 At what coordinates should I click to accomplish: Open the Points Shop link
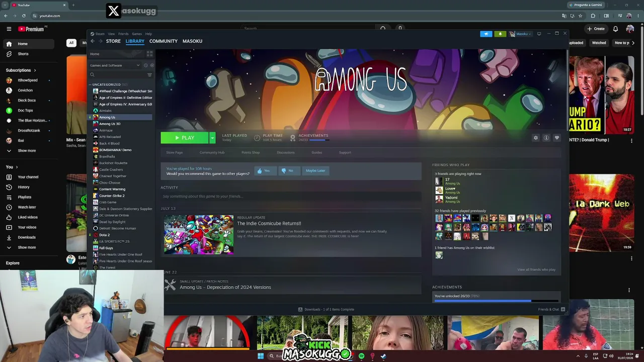(251, 152)
